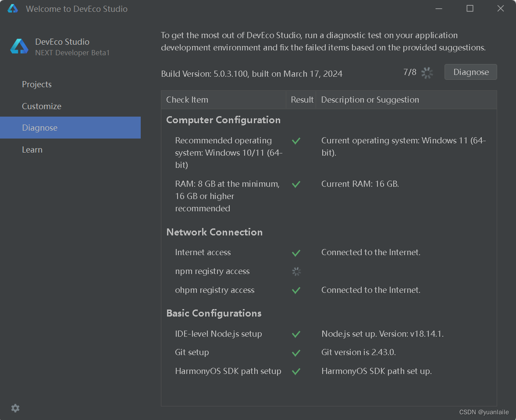Click the green check for recommended operating system
The image size is (516, 420).
(296, 141)
